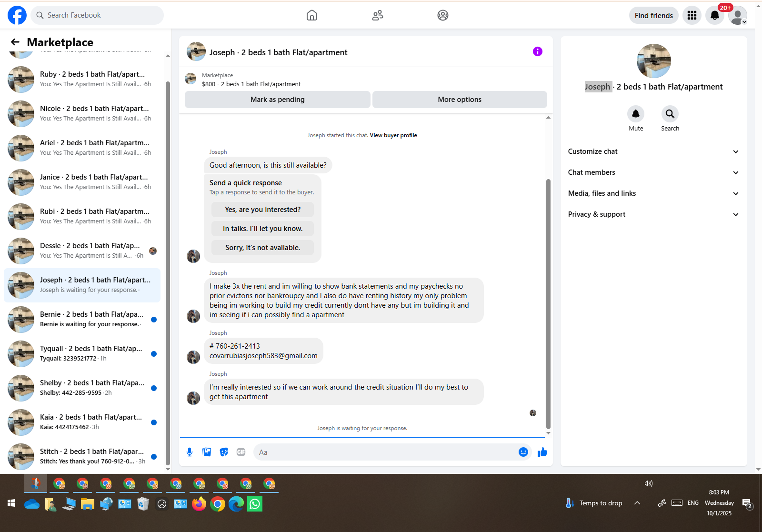Viewport: 762px width, 532px height.
Task: Attach a photo with the image icon
Action: coord(207,452)
